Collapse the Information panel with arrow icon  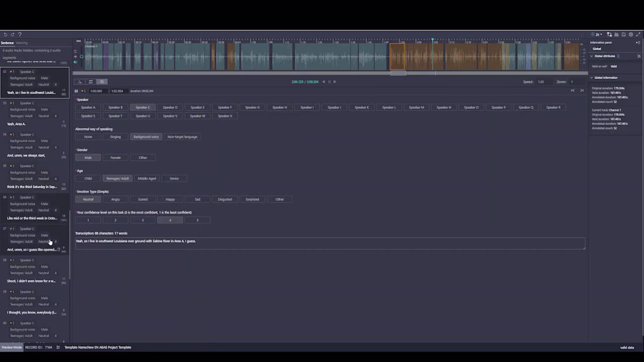click(638, 42)
